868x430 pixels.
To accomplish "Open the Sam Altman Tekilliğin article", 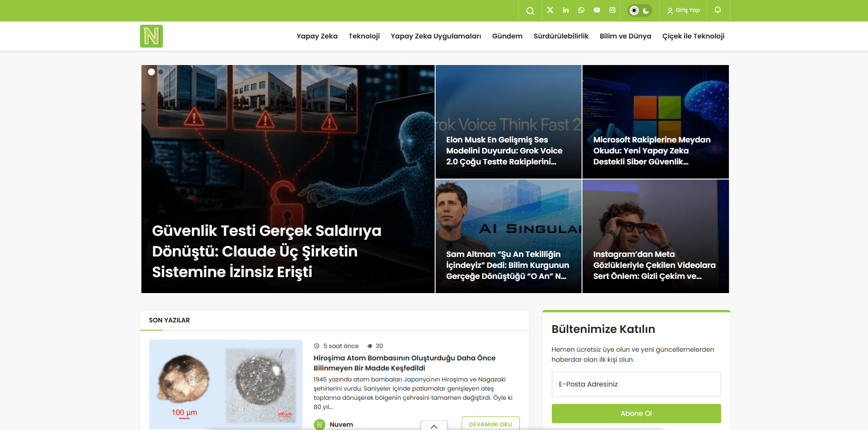I will [507, 265].
